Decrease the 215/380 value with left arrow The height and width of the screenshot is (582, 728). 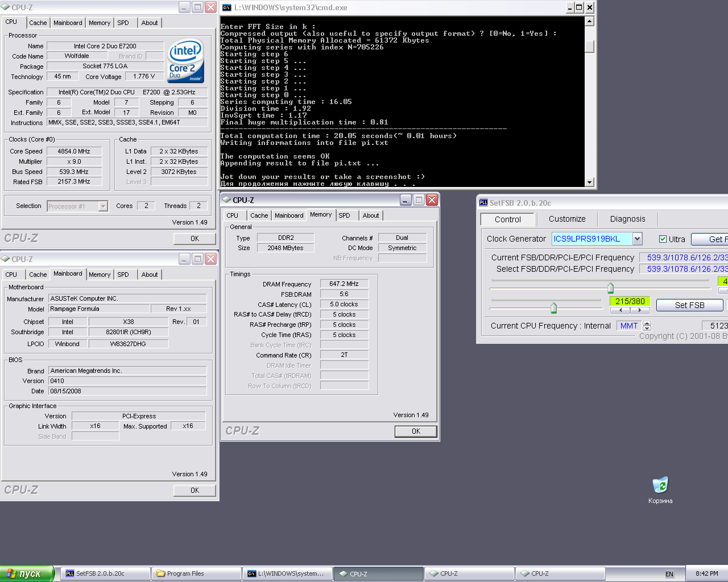(x=620, y=310)
